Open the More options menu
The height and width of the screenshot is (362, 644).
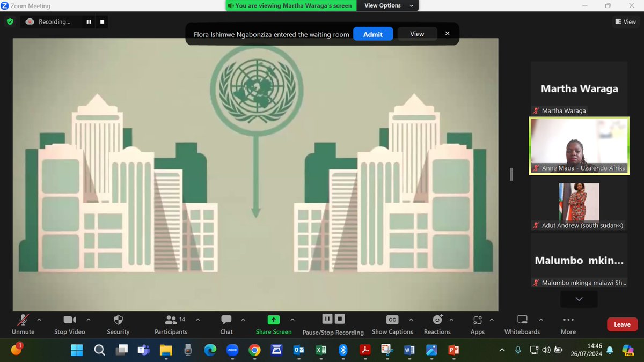coord(568,324)
